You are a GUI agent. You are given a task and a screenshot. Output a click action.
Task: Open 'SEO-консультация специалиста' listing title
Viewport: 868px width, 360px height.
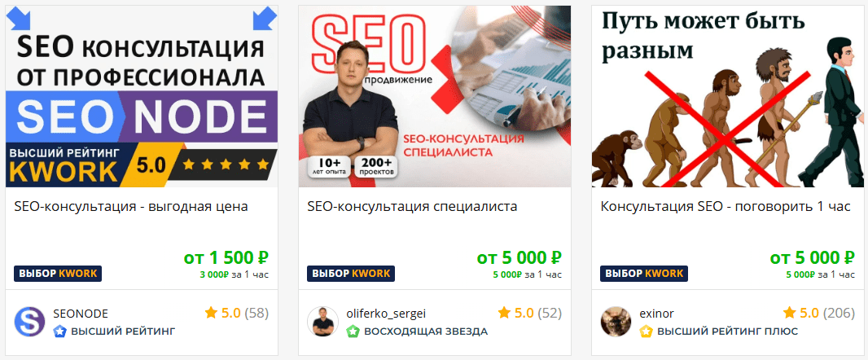coord(412,207)
